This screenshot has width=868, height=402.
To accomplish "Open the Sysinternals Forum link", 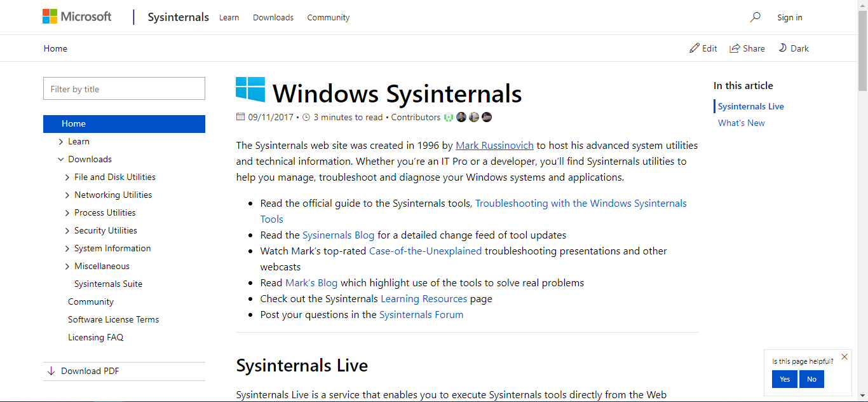I will [x=421, y=315].
